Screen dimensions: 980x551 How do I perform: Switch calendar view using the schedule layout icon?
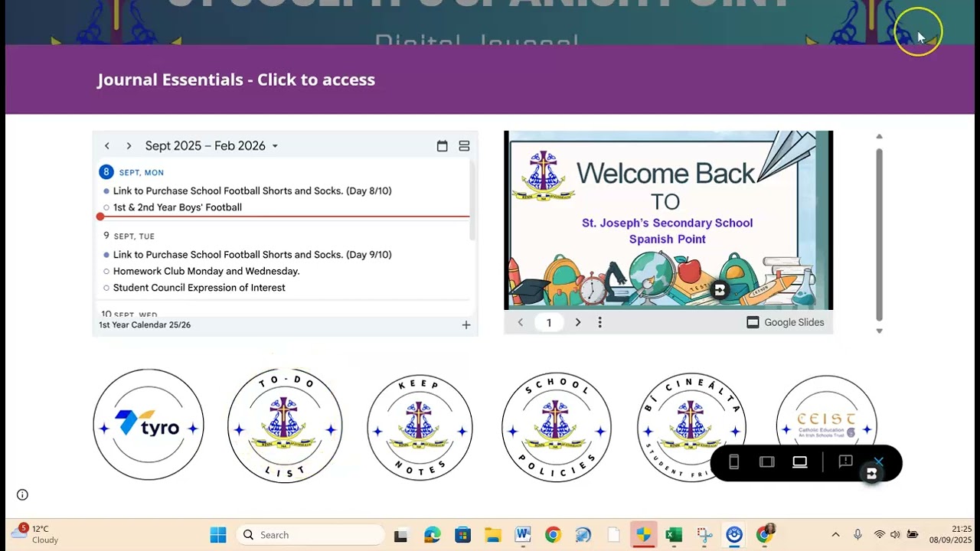pos(464,146)
